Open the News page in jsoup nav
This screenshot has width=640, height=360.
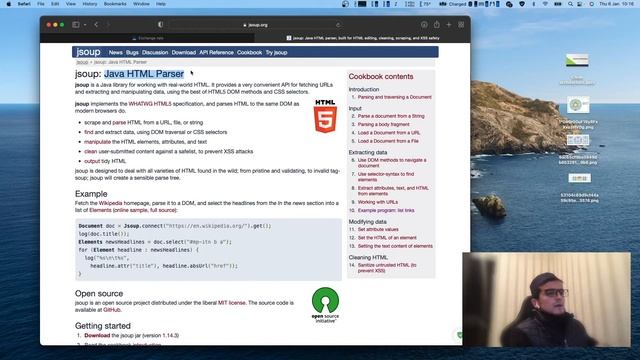pyautogui.click(x=116, y=52)
